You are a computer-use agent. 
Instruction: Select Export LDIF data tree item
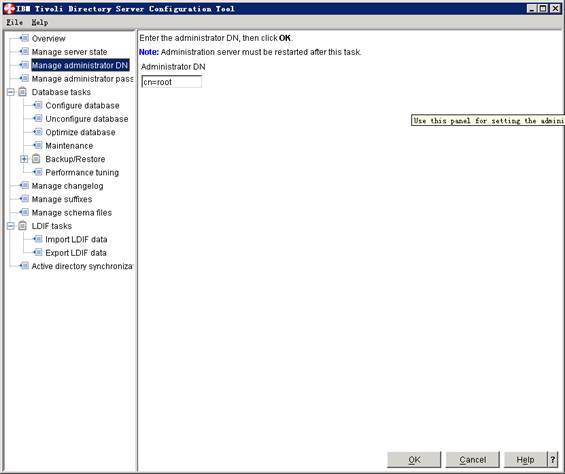(x=76, y=253)
